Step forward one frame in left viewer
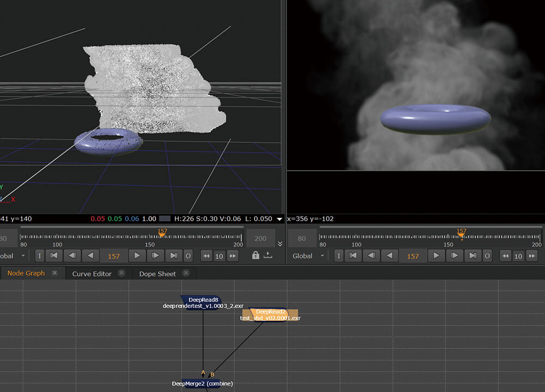The image size is (545, 392). [155, 256]
